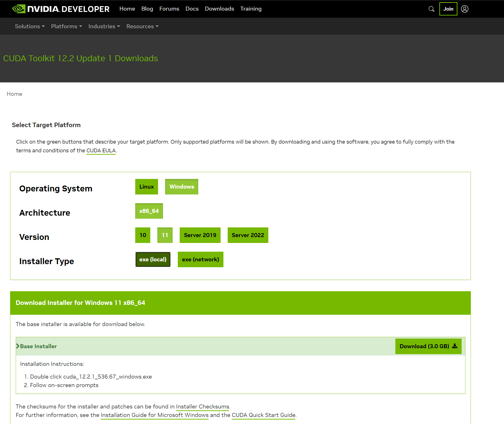Open the search magnifier icon
Viewport: 504px width, 424px height.
(x=431, y=9)
